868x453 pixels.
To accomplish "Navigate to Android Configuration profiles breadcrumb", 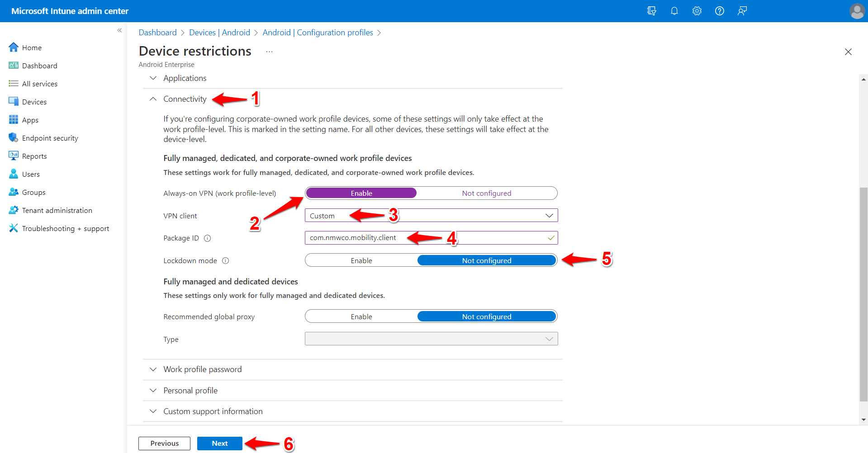I will (x=318, y=32).
